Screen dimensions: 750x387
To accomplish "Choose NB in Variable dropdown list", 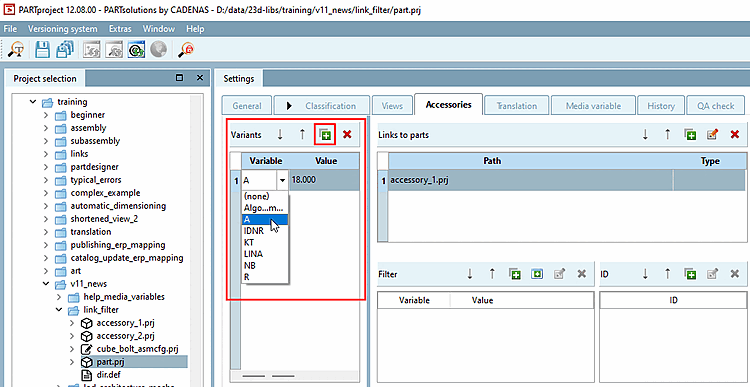I will click(x=265, y=265).
